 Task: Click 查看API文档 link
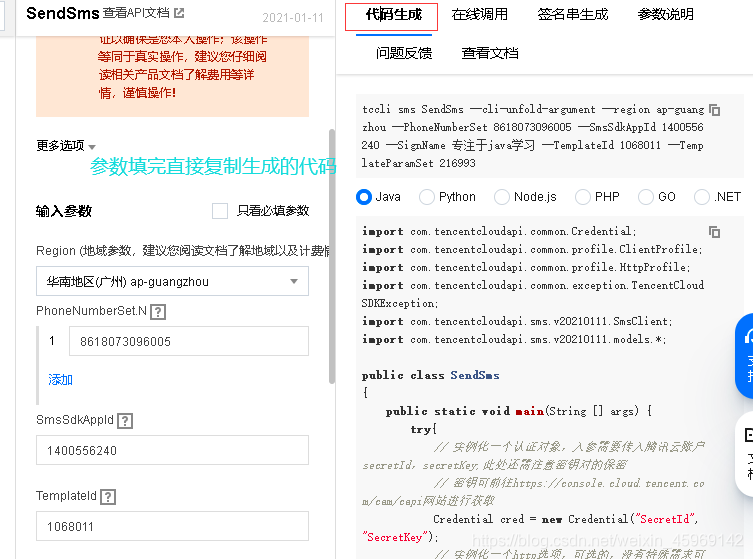[x=136, y=13]
